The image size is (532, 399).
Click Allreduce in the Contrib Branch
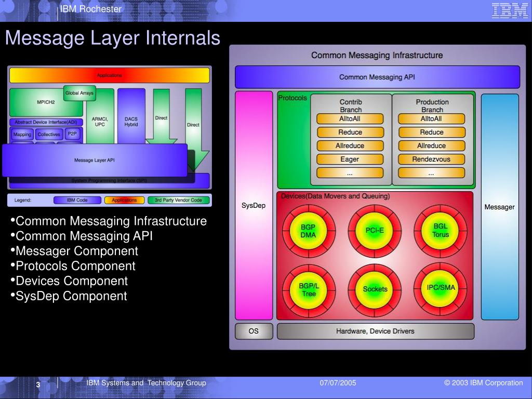coord(350,146)
